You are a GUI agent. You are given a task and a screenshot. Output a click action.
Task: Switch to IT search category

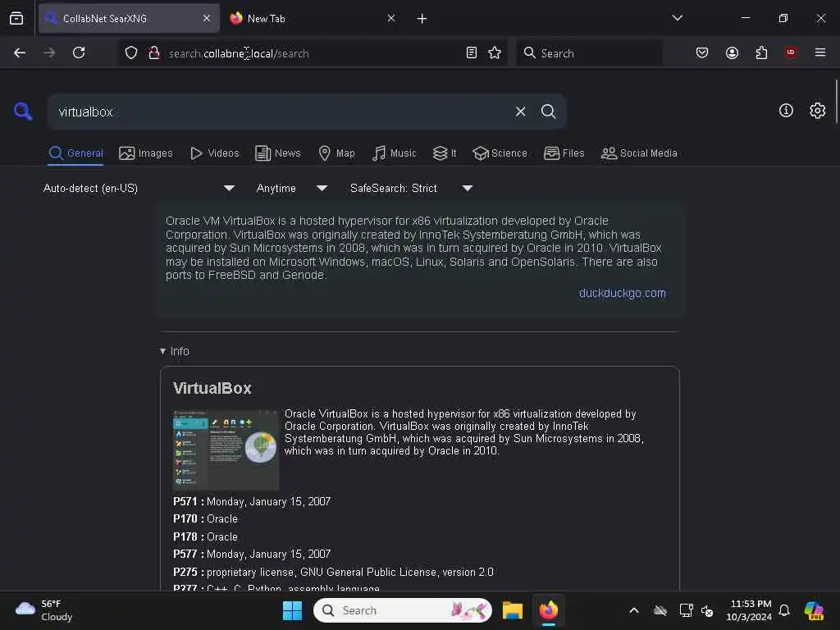[x=445, y=153]
